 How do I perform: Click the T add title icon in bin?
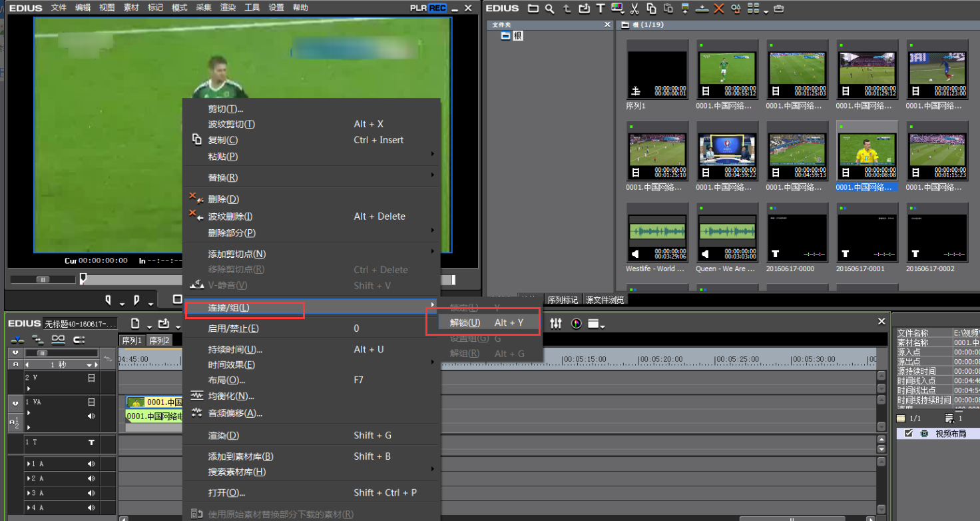pos(601,9)
